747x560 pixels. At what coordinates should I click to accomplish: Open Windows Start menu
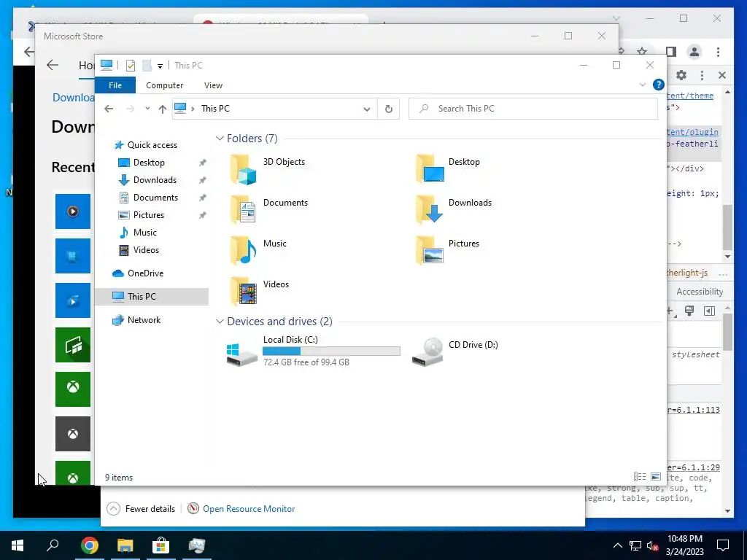pyautogui.click(x=18, y=545)
